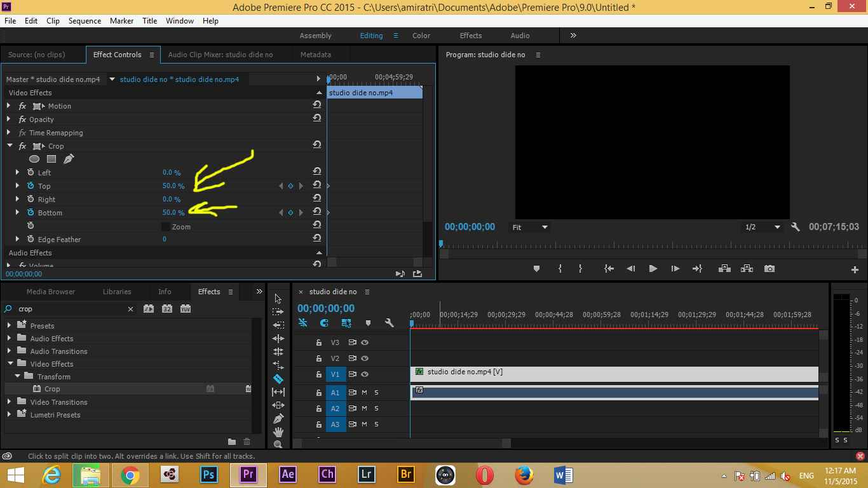Viewport: 868px width, 488px height.
Task: Enable the Crop Zoom checkbox
Action: pyautogui.click(x=165, y=226)
